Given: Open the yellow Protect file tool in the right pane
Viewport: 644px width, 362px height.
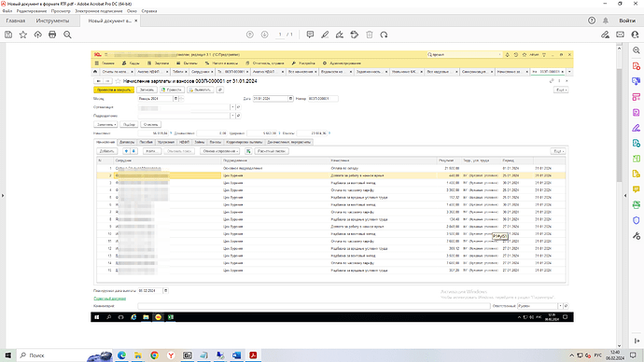Looking at the screenshot, I should [x=637, y=174].
